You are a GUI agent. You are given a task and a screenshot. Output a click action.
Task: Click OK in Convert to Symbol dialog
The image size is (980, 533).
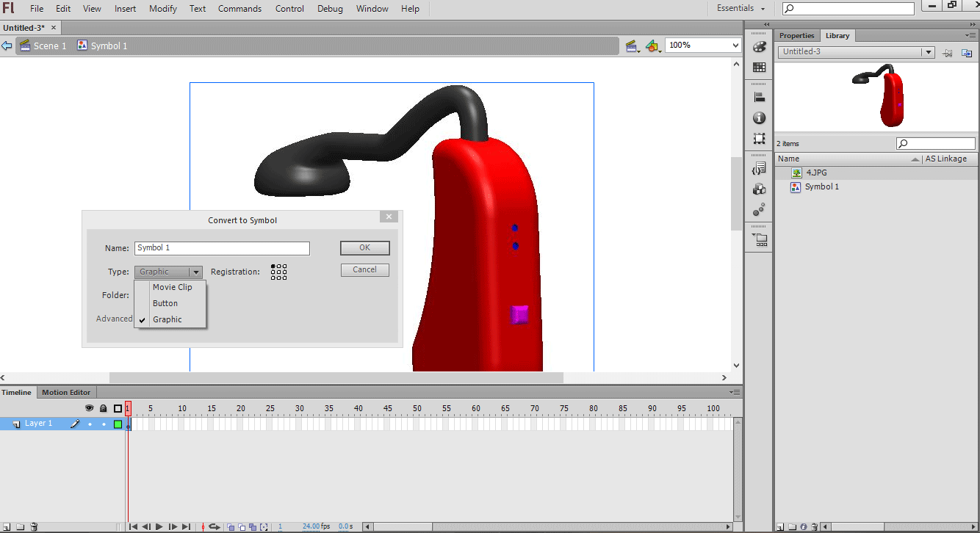(364, 248)
